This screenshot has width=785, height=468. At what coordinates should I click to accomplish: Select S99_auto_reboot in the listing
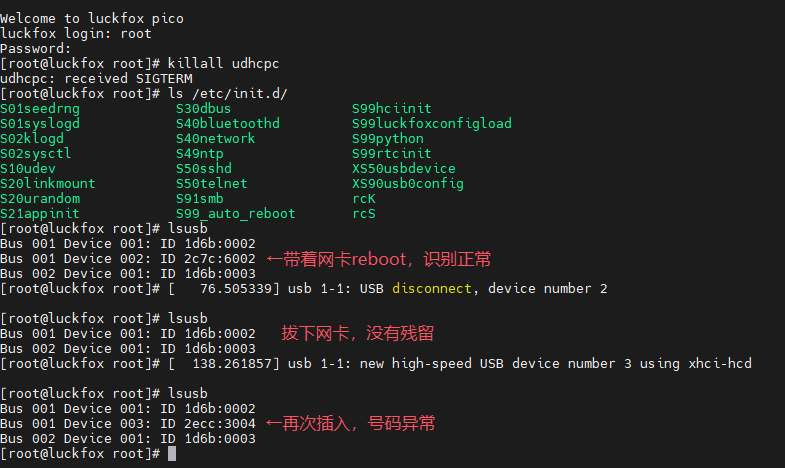click(235, 214)
